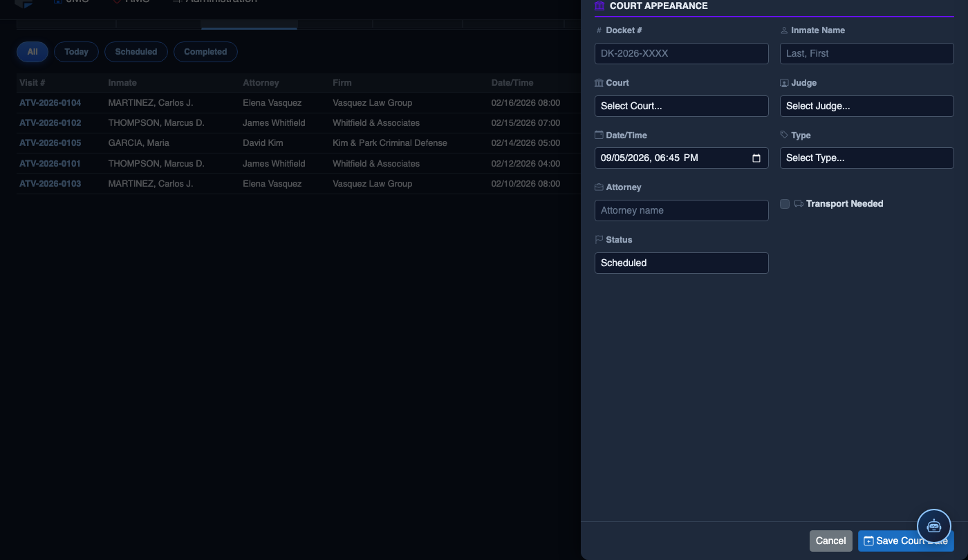The height and width of the screenshot is (560, 968).
Task: Focus the Attorney name input field
Action: coord(682,210)
